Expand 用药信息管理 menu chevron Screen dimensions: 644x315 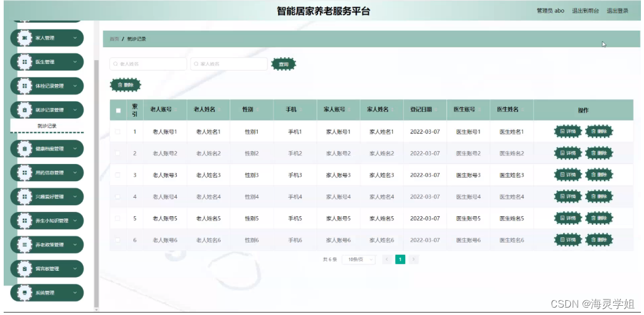coord(75,173)
